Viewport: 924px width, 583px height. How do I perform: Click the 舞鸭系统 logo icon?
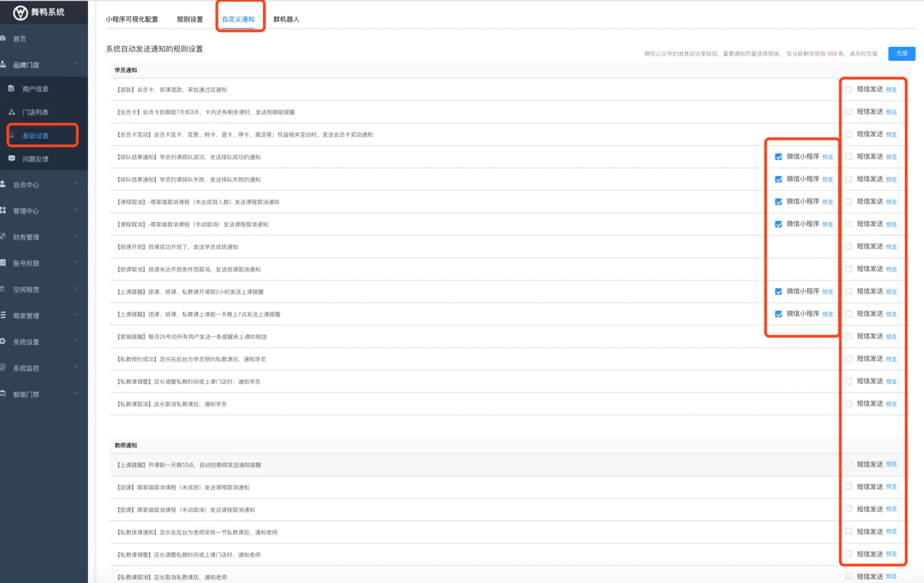click(x=20, y=13)
